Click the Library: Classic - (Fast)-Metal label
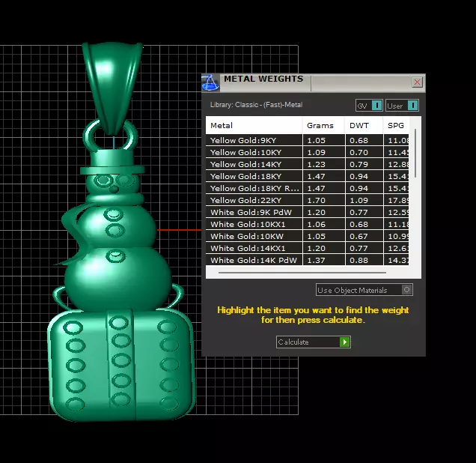The width and height of the screenshot is (476, 463). [x=256, y=105]
